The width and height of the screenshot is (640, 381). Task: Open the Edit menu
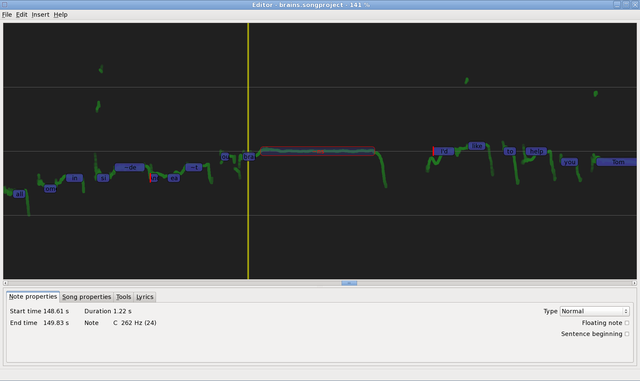tap(21, 15)
